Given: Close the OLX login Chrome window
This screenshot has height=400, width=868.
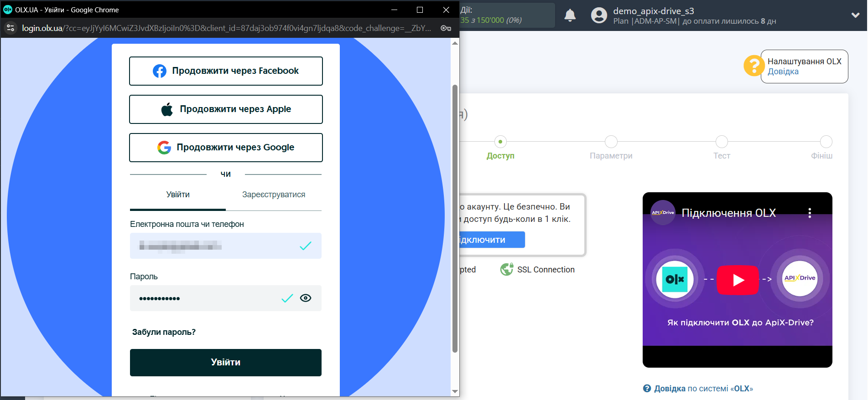Looking at the screenshot, I should 446,10.
